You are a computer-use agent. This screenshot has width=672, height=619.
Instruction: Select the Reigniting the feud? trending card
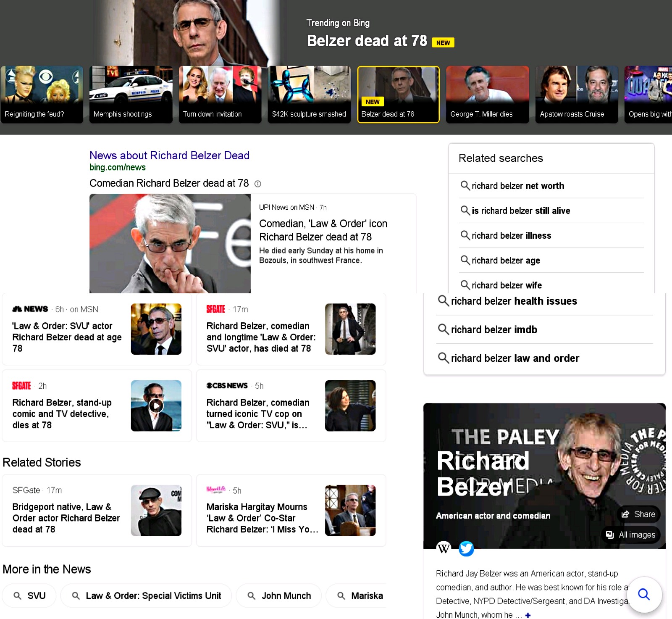click(42, 95)
